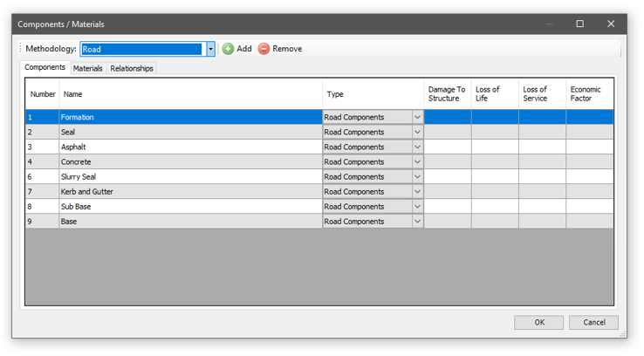Select the Seal component row
This screenshot has width=644, height=356.
(x=190, y=133)
